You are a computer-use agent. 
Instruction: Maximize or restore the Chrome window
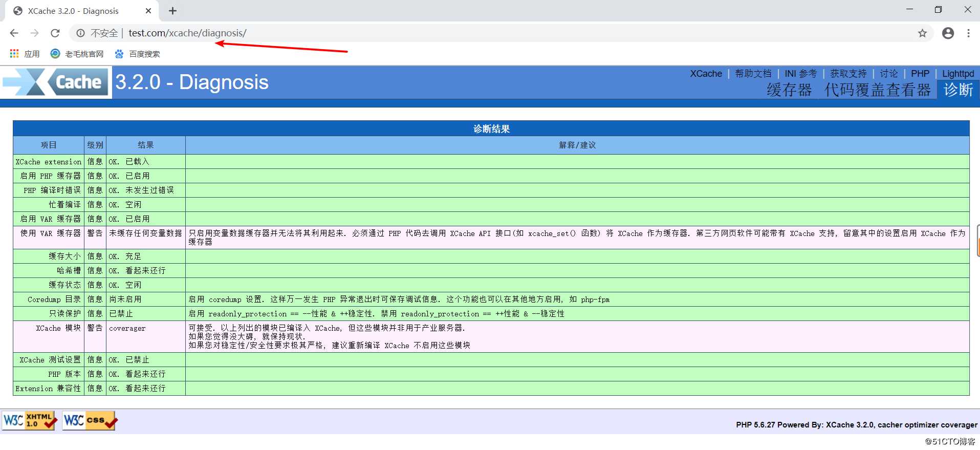(x=938, y=10)
